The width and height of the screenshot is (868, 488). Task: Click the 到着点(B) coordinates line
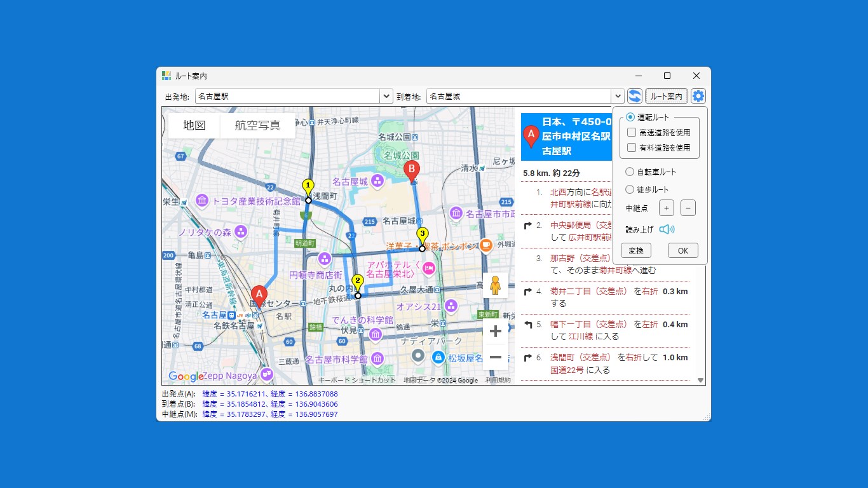250,404
